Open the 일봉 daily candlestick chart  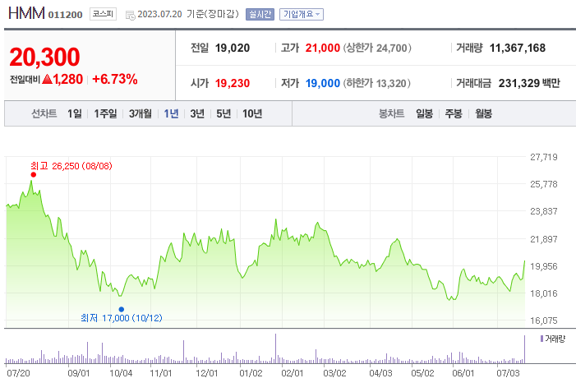(x=424, y=114)
